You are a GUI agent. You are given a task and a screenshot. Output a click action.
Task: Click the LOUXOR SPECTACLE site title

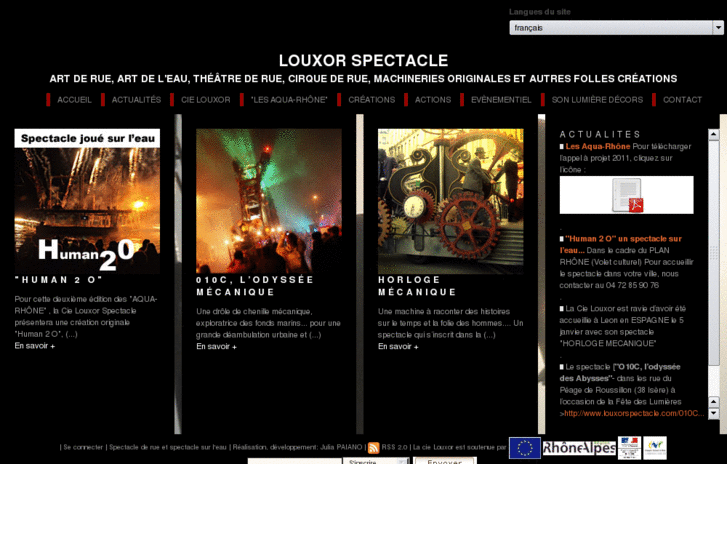click(364, 61)
